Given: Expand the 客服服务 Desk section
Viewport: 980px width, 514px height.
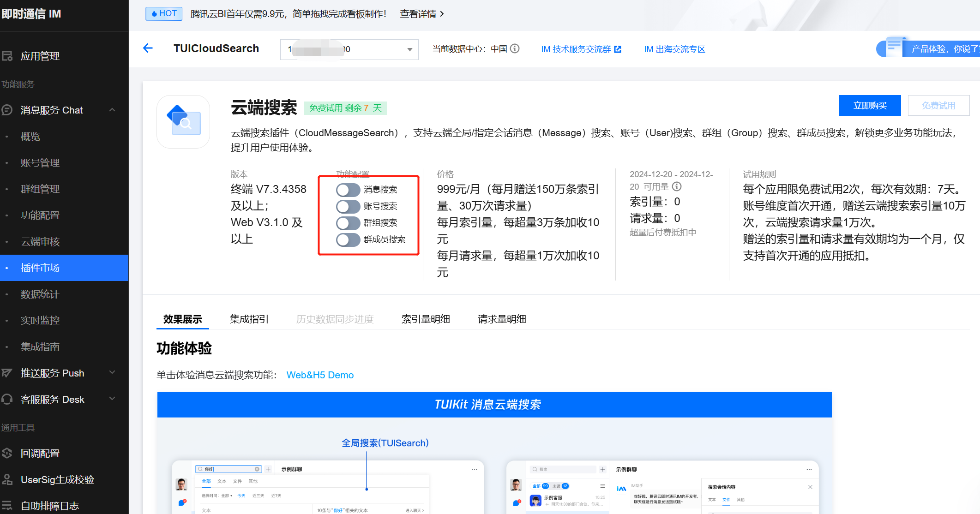Looking at the screenshot, I should coord(112,399).
